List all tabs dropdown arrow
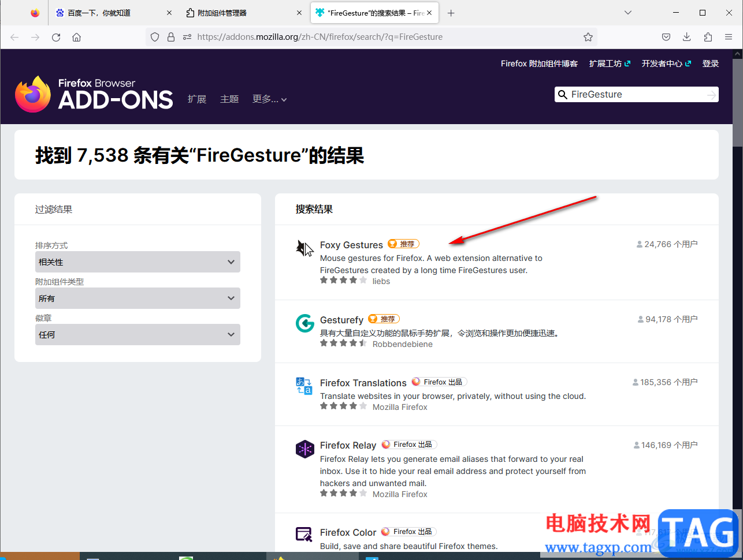 click(x=628, y=13)
